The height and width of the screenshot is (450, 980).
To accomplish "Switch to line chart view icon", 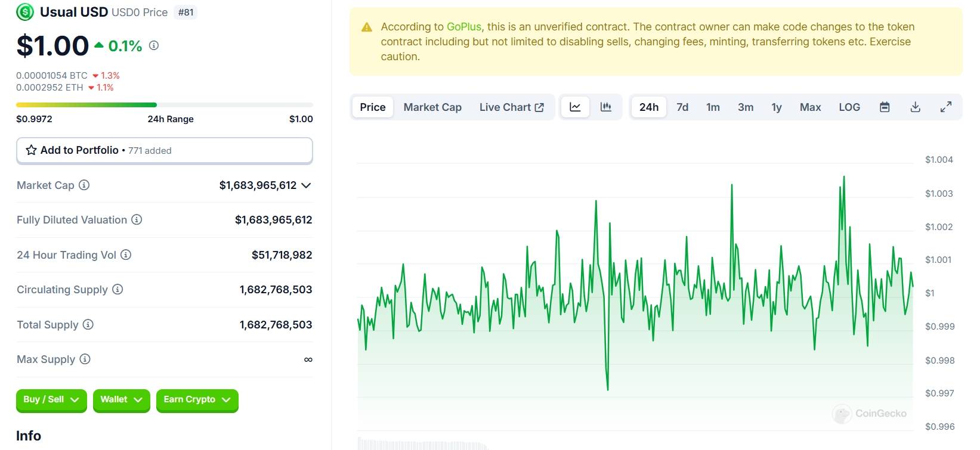I will tap(575, 107).
